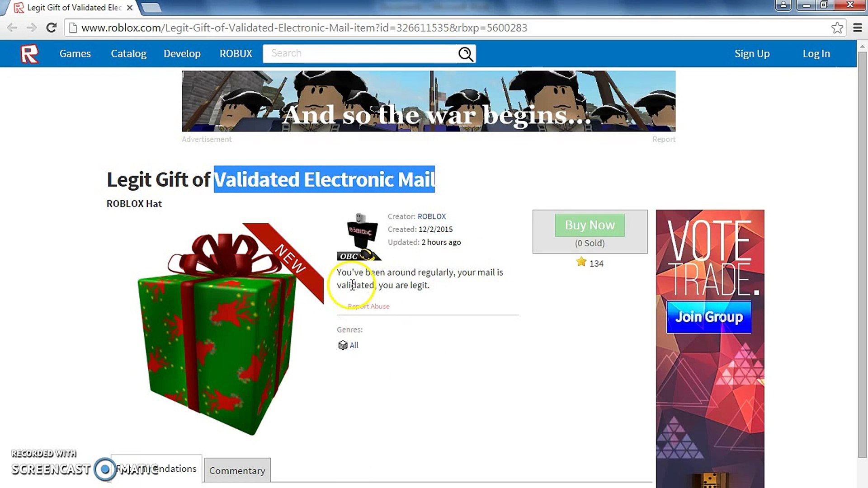Select the Catalog menu item
The image size is (868, 488).
(128, 53)
